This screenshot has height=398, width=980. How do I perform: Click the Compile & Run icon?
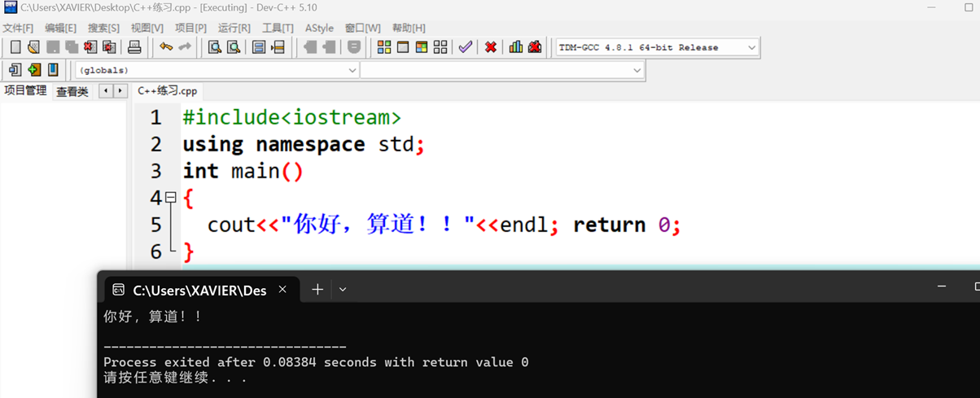422,47
